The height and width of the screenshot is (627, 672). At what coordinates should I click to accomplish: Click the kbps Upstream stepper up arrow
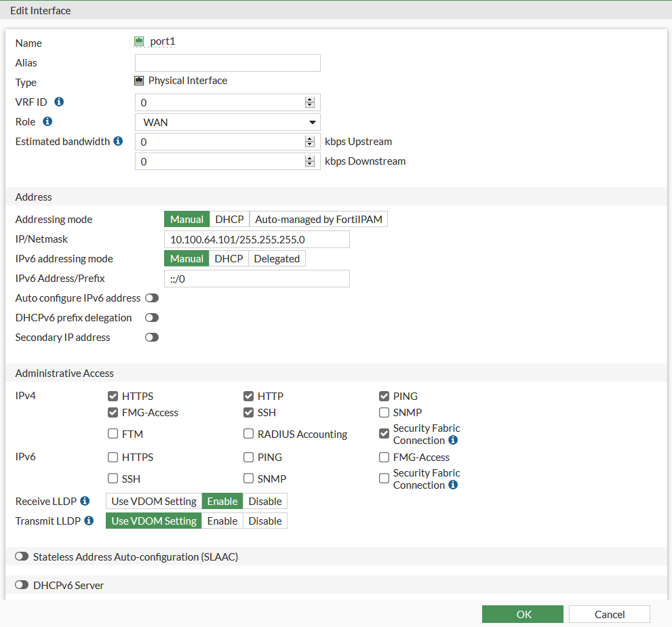point(310,138)
